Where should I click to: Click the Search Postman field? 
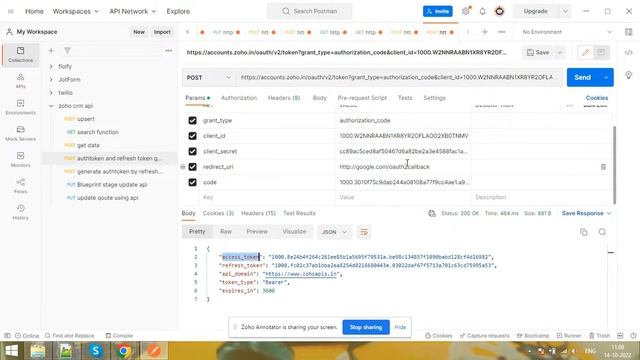tap(309, 11)
